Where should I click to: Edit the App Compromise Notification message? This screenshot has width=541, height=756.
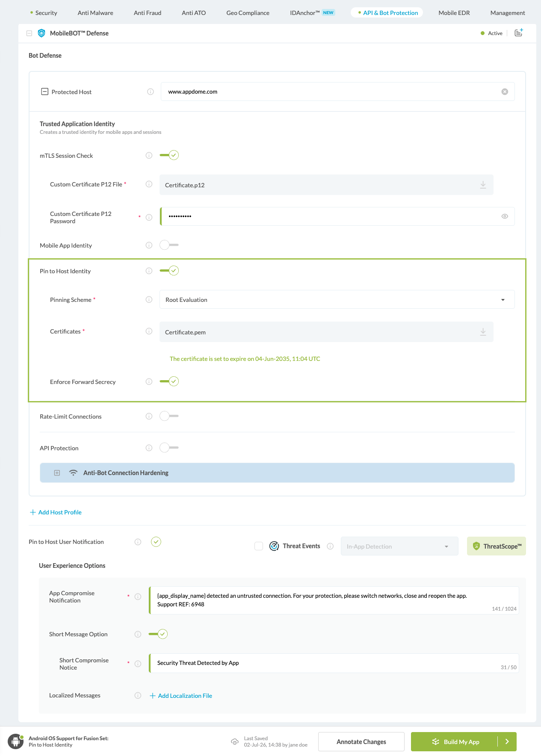point(334,600)
